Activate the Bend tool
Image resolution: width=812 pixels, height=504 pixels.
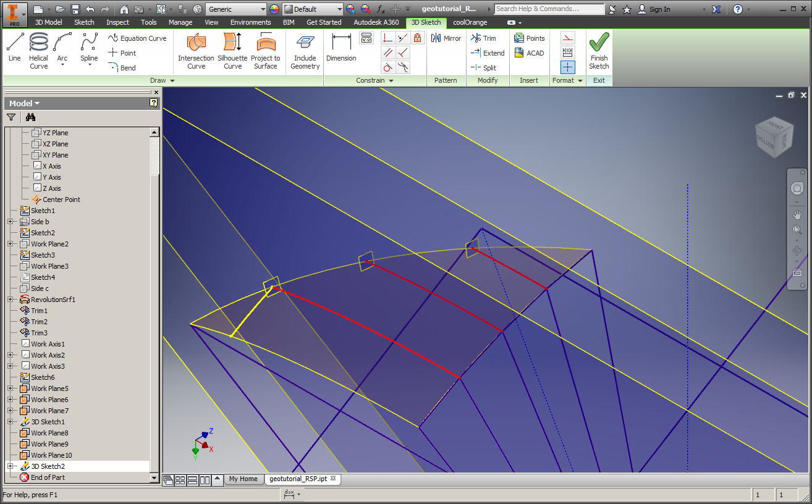point(122,68)
